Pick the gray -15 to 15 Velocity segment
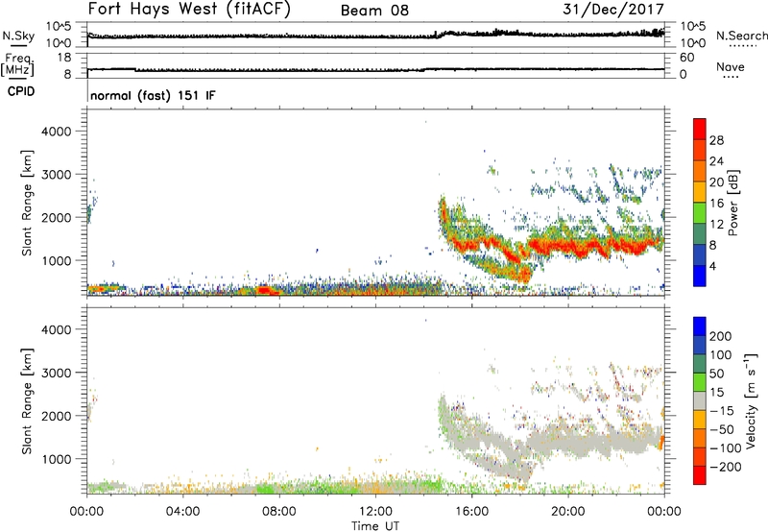Image resolution: width=768 pixels, height=532 pixels. (700, 401)
